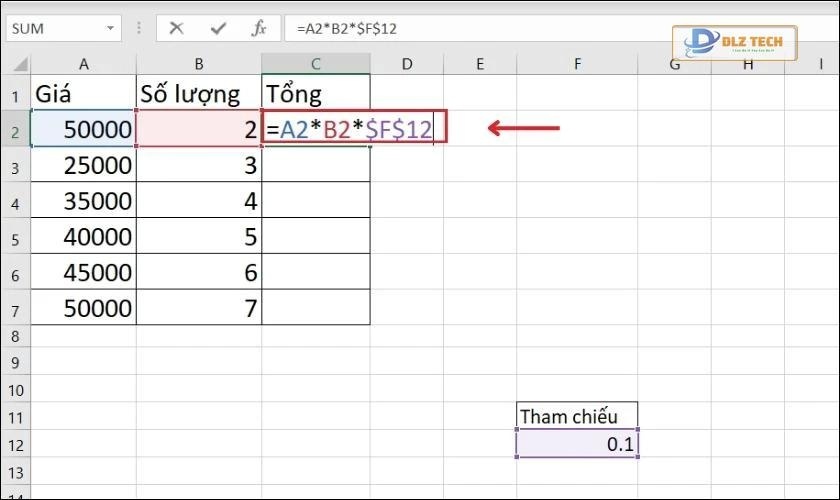Select row 12 header
The image size is (840, 500).
pos(15,444)
